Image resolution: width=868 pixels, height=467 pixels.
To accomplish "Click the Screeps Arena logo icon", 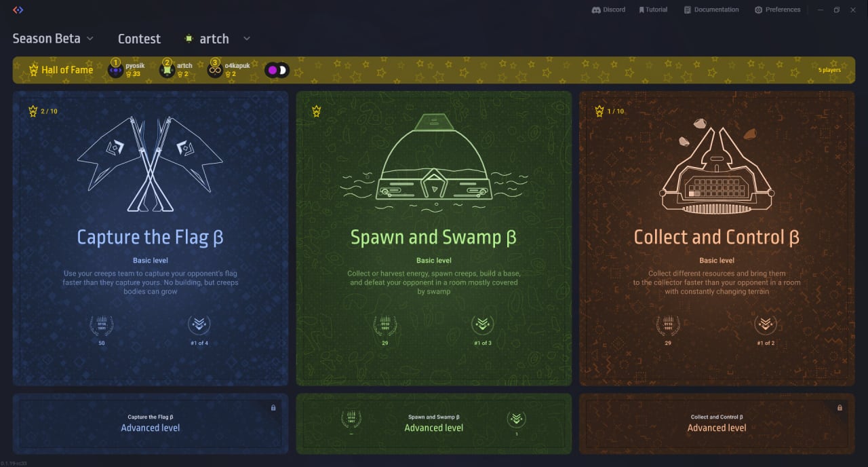I will 18,10.
